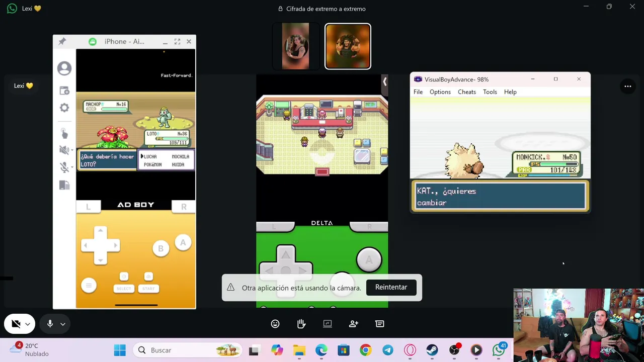Screen dimensions: 644x362
Task: Open settings gear in mirror sidebar
Action: [x=64, y=108]
